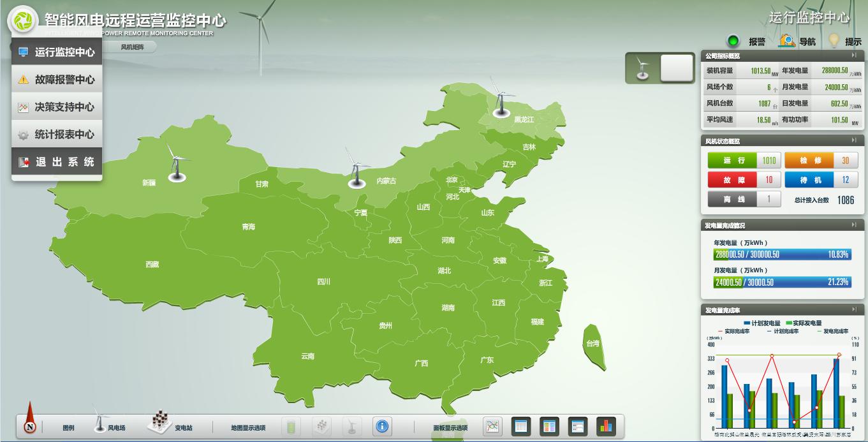Click the blue info icon in the bottom toolbar
This screenshot has width=868, height=442.
point(382,426)
